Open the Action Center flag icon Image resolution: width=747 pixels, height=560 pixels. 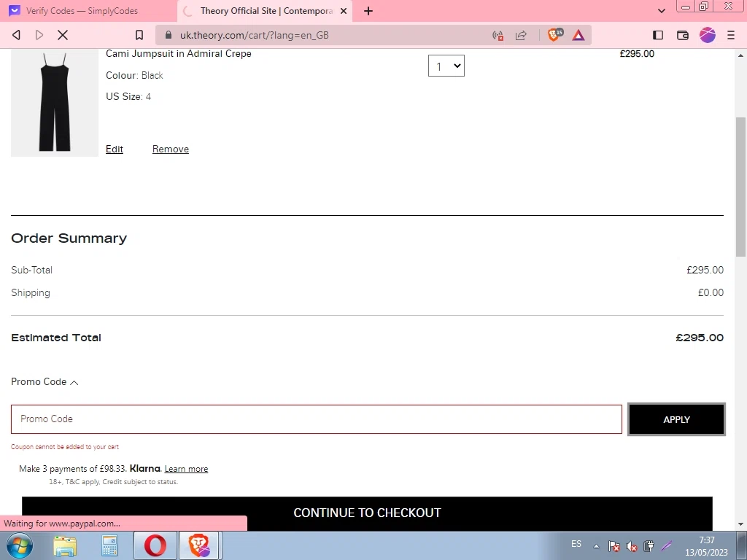pyautogui.click(x=614, y=545)
